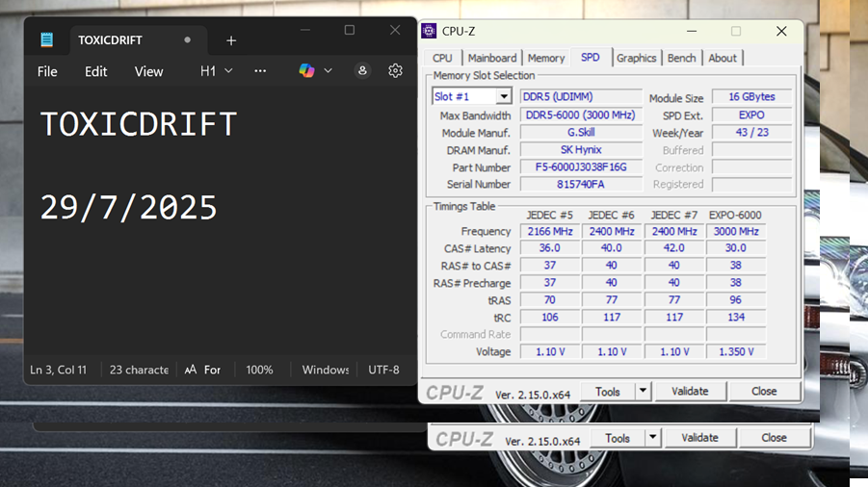The width and height of the screenshot is (868, 487).
Task: Click the Close button in CPU-Z
Action: pos(764,391)
